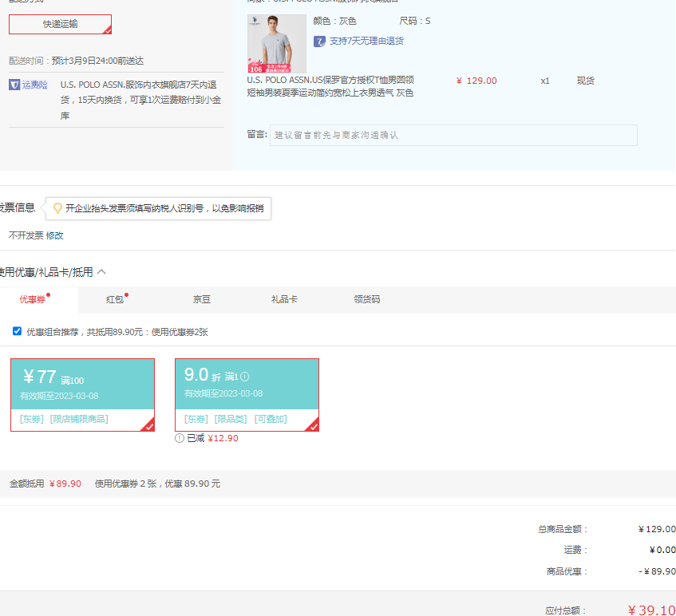Click the 尺码：S size text

(415, 21)
